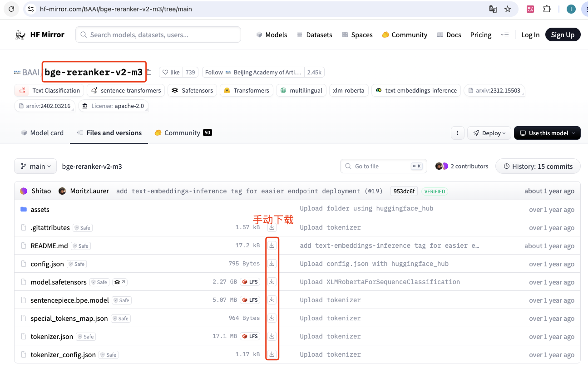588x368 pixels.
Task: Open Spaces in the top navigation
Action: click(357, 34)
